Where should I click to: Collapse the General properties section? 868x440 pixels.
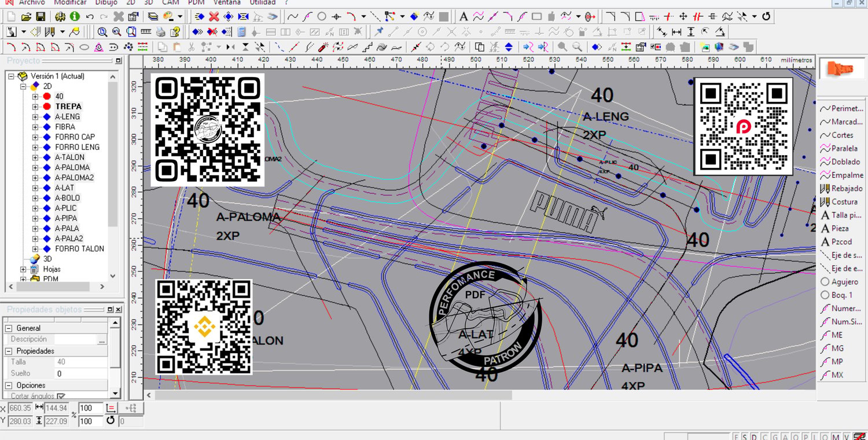click(x=9, y=328)
